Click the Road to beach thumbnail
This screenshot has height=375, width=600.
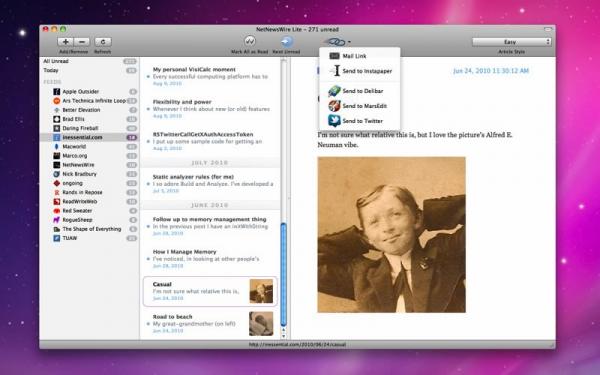[261, 323]
